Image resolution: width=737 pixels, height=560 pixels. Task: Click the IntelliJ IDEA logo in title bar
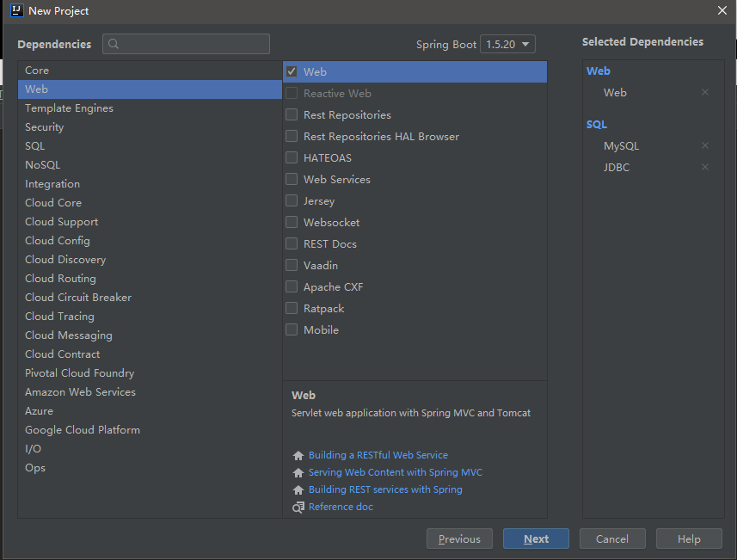coord(17,10)
